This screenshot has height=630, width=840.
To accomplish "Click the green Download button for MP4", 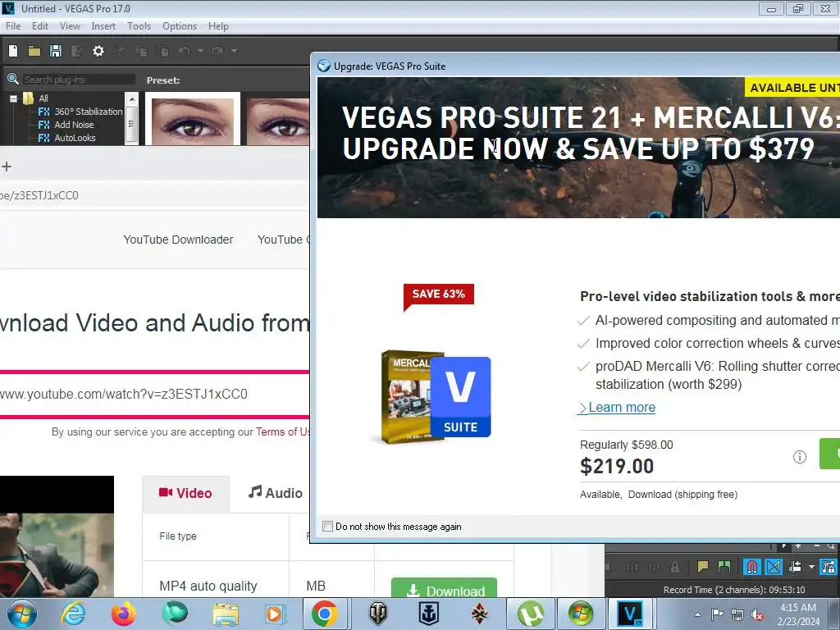I will pyautogui.click(x=444, y=589).
